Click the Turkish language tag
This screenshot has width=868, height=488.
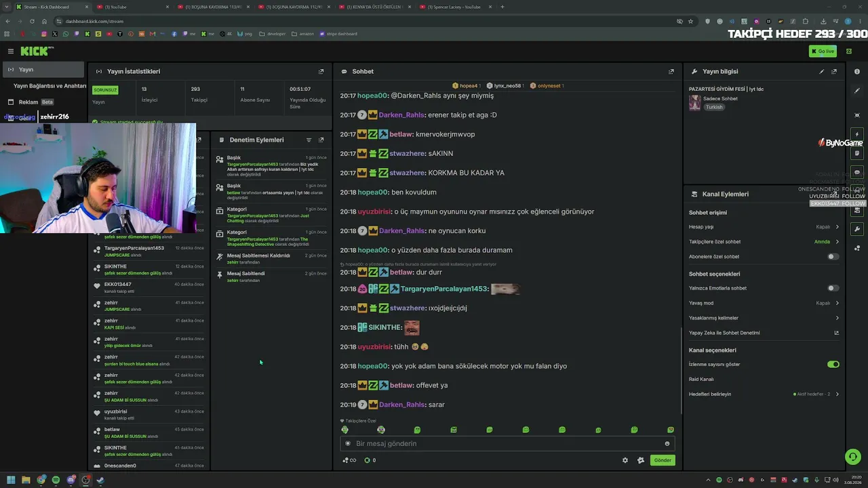click(x=714, y=107)
